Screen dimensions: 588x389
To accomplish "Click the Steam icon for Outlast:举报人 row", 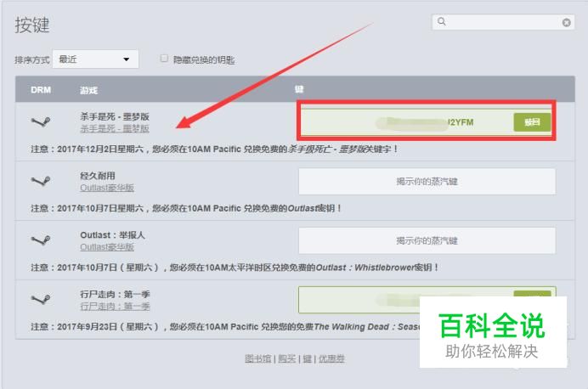I will (x=41, y=240).
